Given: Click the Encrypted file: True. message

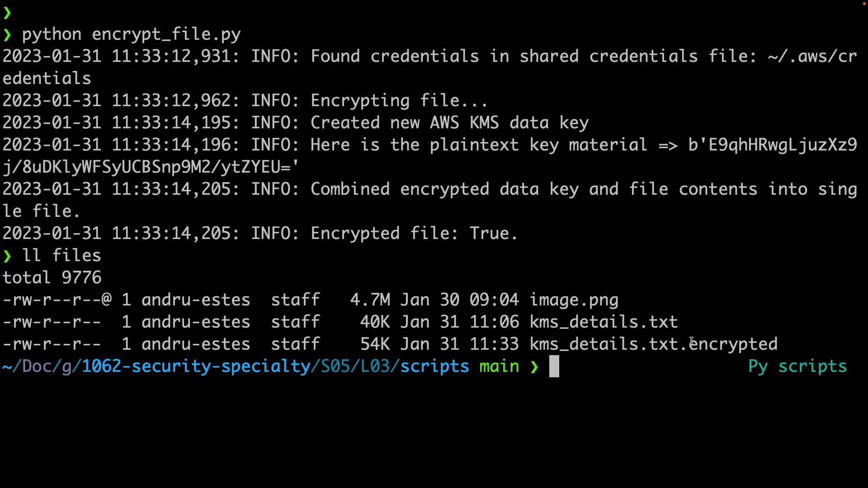Looking at the screenshot, I should (x=414, y=234).
